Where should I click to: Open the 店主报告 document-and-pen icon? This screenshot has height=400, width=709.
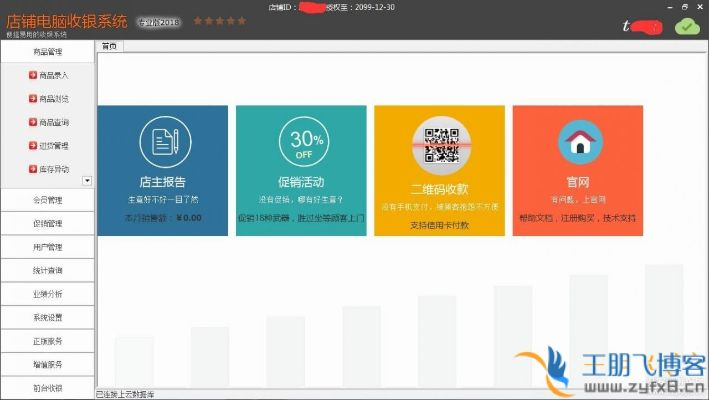pyautogui.click(x=165, y=142)
